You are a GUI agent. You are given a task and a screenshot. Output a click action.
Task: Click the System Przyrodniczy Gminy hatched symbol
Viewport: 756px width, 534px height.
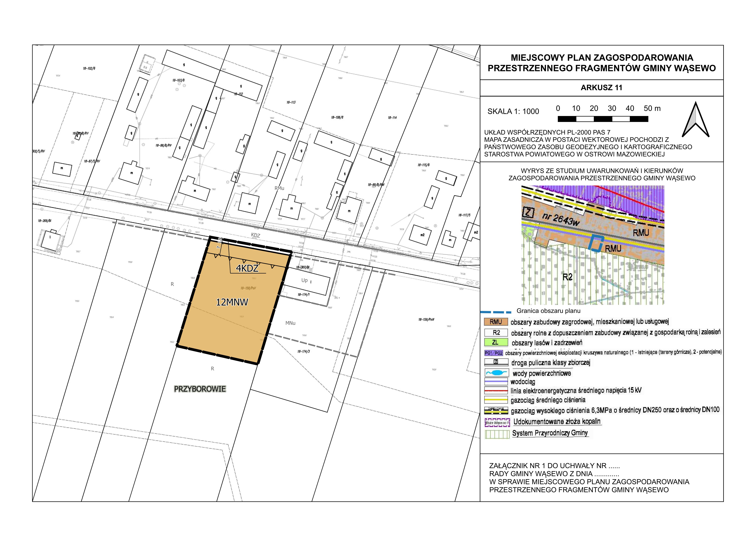497,434
